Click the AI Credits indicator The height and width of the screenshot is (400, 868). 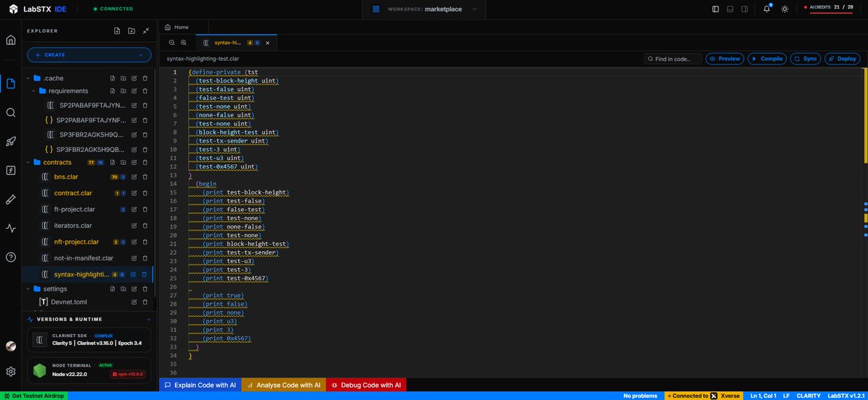click(x=830, y=9)
